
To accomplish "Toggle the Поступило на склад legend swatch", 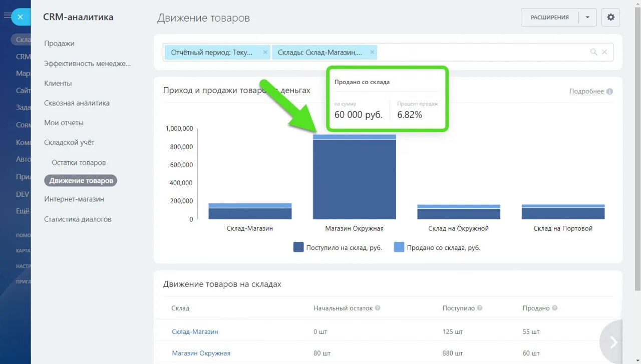I will tap(298, 247).
